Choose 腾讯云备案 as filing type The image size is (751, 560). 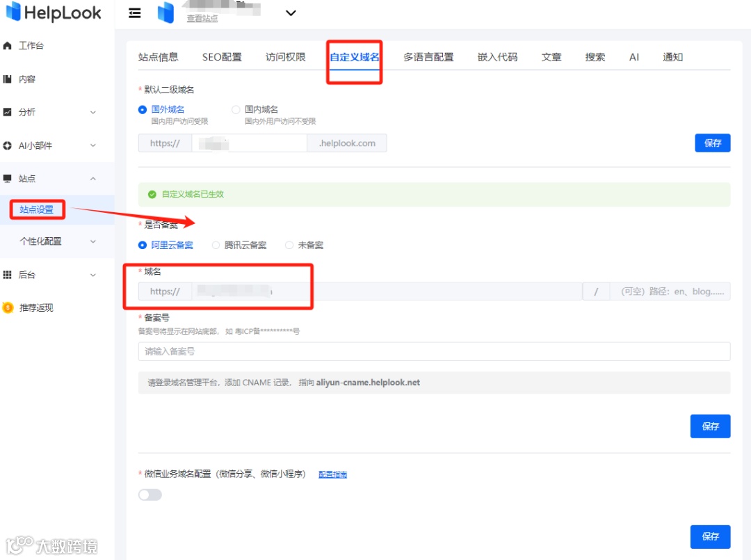tap(216, 245)
